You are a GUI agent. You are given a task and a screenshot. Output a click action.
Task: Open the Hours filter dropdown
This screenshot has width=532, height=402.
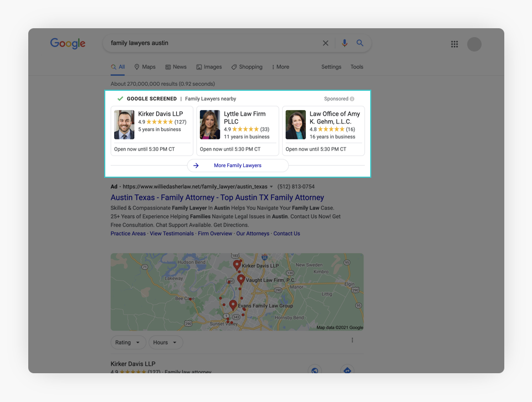click(165, 342)
